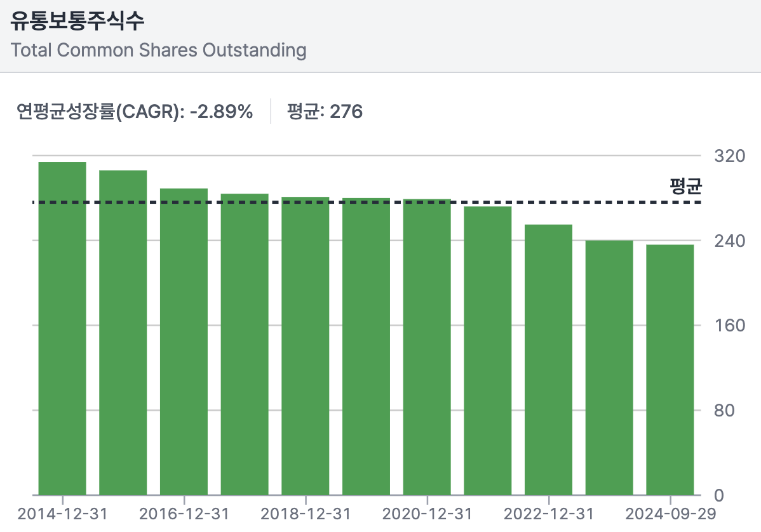Click the 연평균성장률(CAGR) -2.89% text
761x532 pixels.
point(135,112)
